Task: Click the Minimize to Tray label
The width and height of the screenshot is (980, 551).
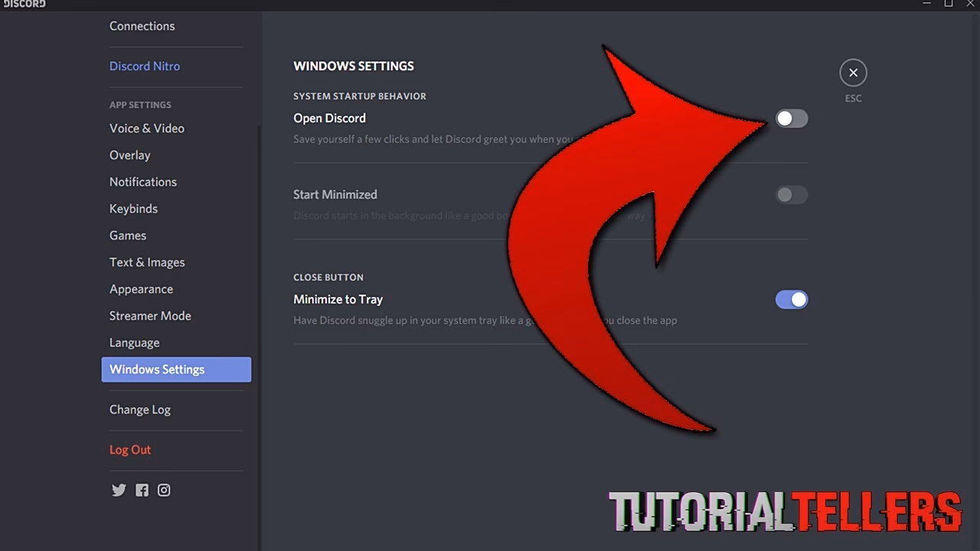Action: coord(338,299)
